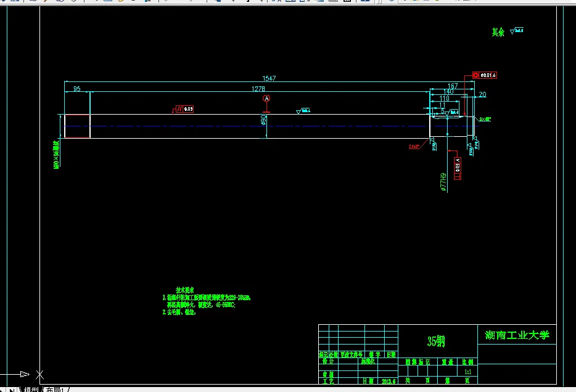The height and width of the screenshot is (392, 576).
Task: Select the 湖南工业大学 title text
Action: coord(517,335)
